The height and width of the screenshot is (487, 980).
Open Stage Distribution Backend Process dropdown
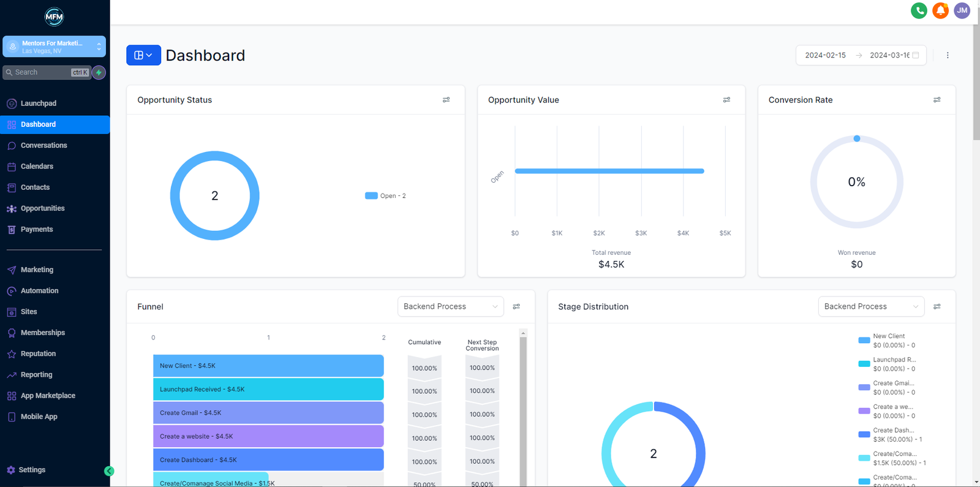click(871, 306)
